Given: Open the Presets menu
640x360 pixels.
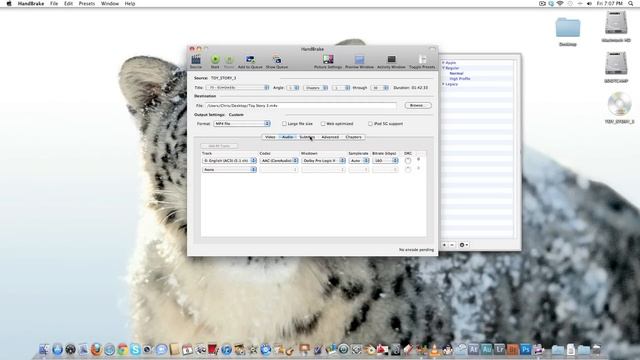Looking at the screenshot, I should [x=87, y=3].
